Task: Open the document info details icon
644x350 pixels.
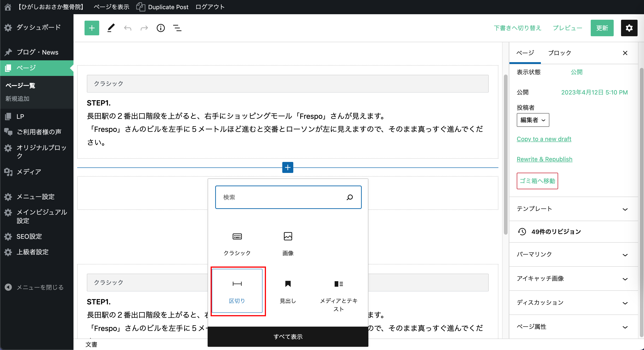Action: (x=161, y=28)
